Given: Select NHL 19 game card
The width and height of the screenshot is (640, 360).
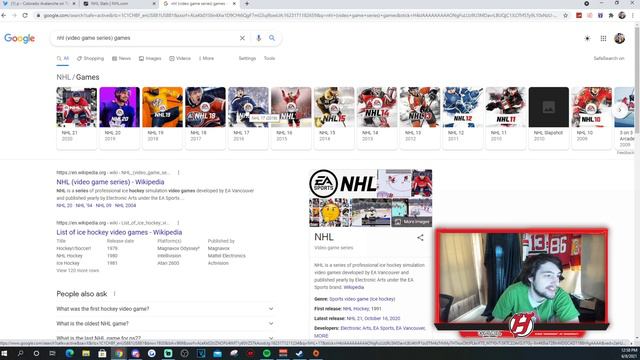Looking at the screenshot, I should 162,118.
